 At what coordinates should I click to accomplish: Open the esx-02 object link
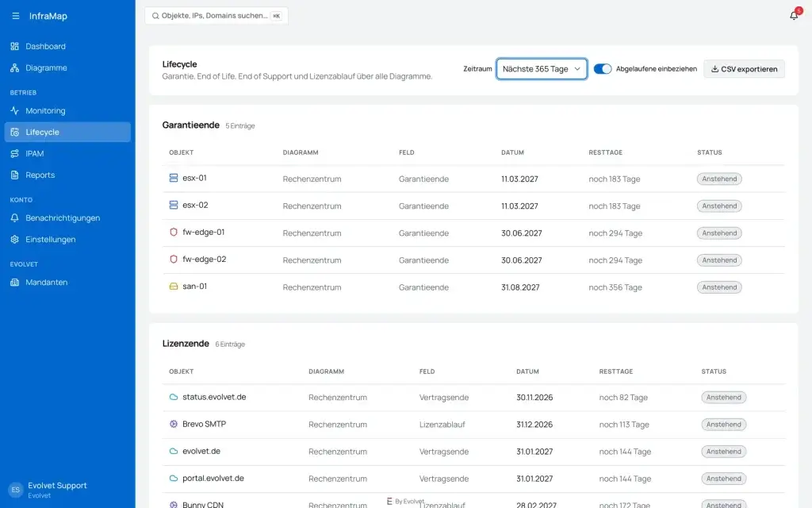[x=195, y=205]
